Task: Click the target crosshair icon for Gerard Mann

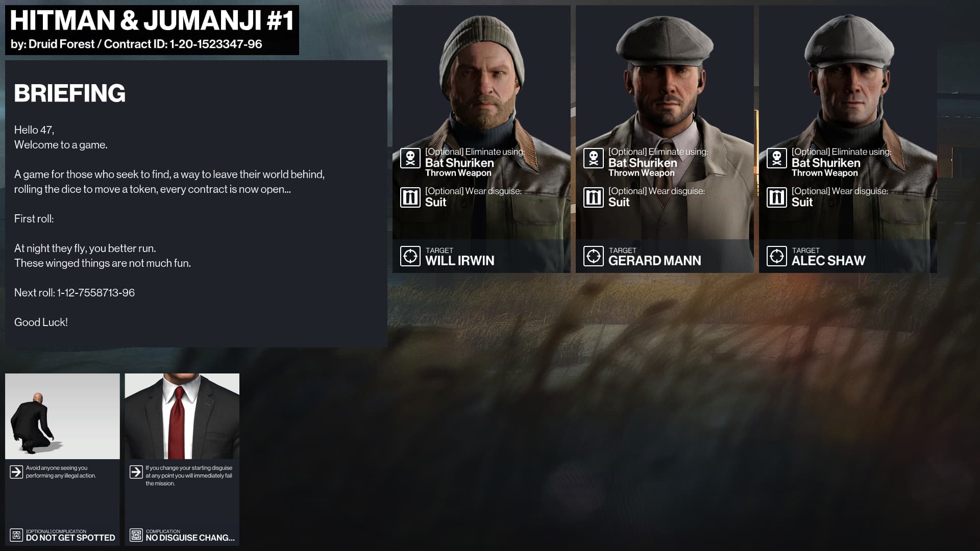Action: [593, 256]
